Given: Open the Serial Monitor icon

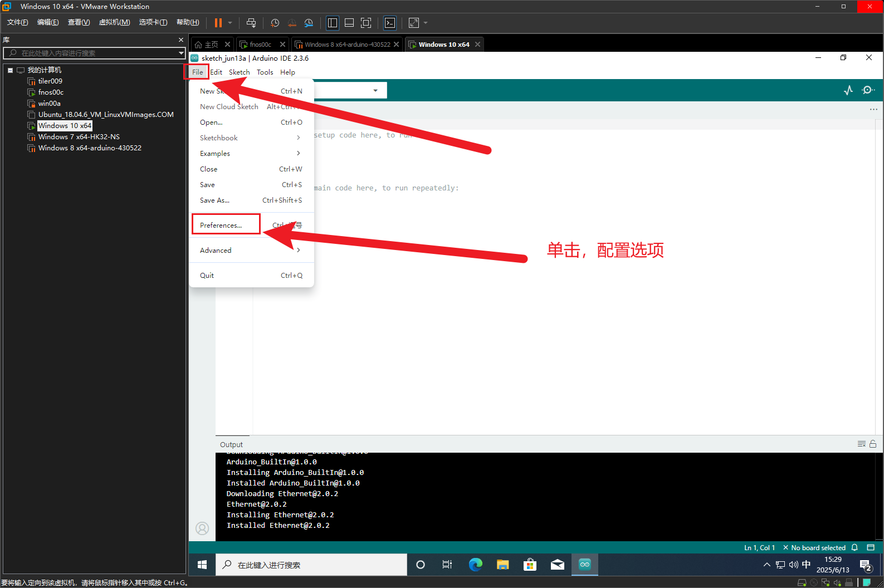Looking at the screenshot, I should click(x=868, y=90).
